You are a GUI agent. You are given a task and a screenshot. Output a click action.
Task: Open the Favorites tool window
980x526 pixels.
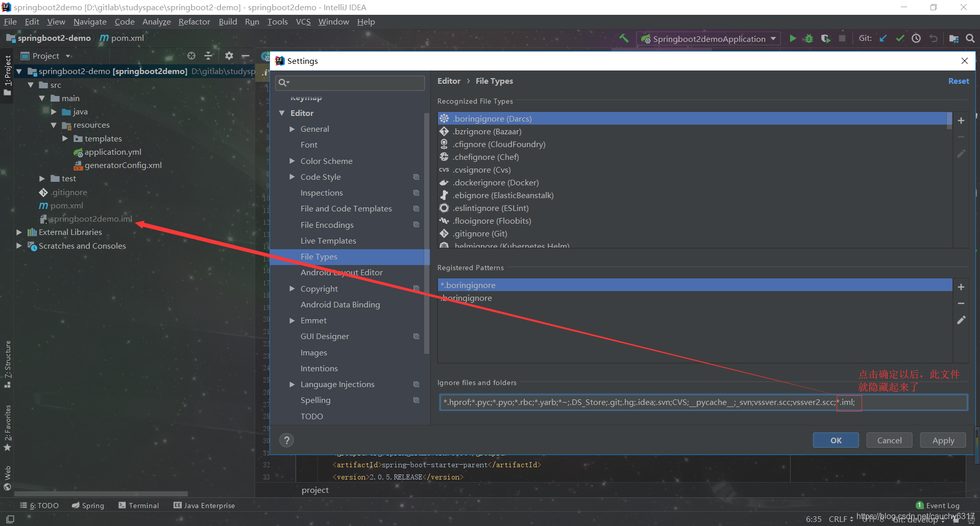pyautogui.click(x=8, y=427)
